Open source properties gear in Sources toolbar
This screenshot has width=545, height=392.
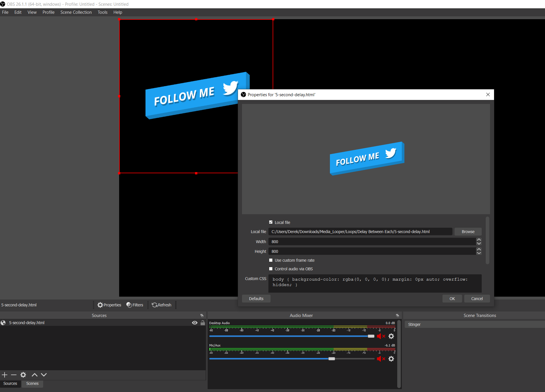[23, 375]
